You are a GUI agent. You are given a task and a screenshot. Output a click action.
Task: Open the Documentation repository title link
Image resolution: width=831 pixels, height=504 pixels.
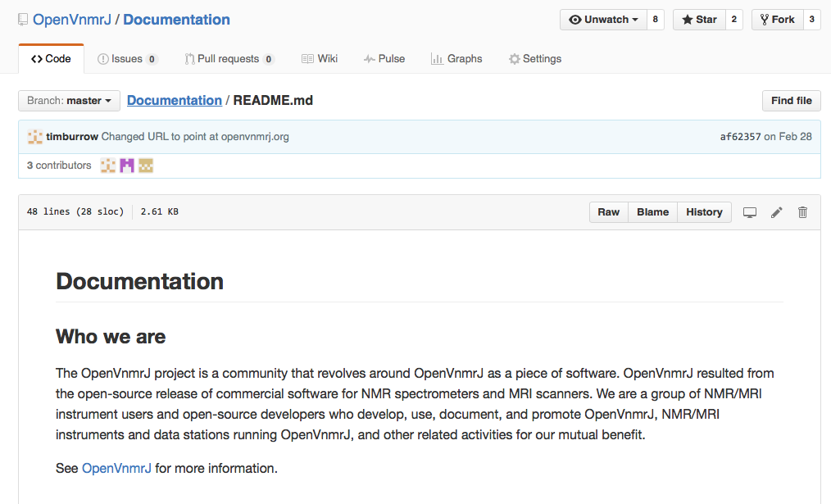(176, 20)
